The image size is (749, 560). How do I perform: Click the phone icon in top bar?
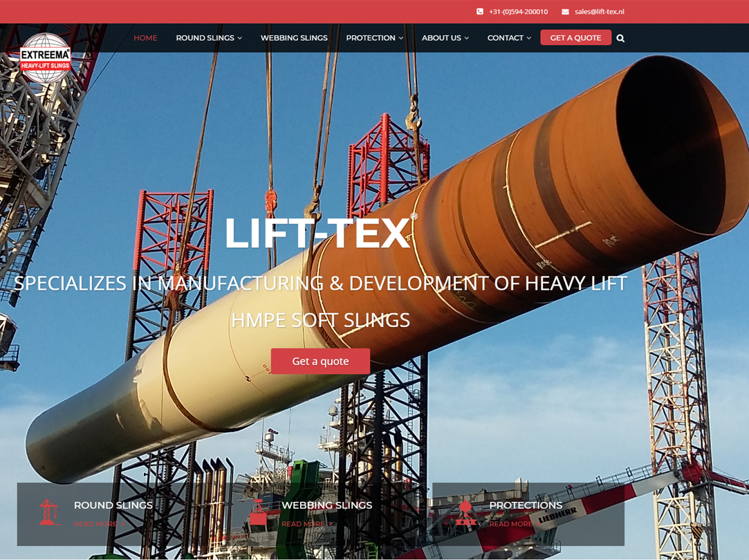click(x=479, y=12)
